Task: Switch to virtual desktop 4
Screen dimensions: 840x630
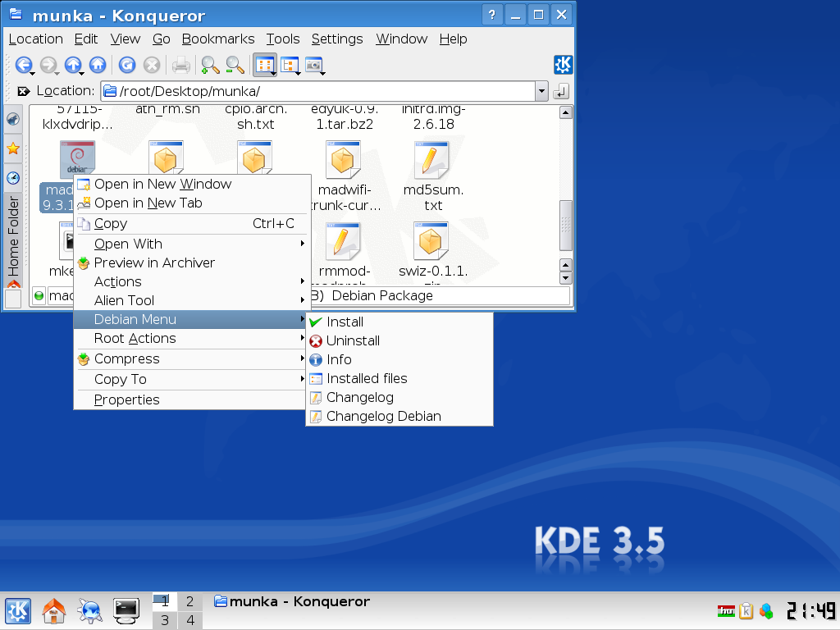Action: 189,620
